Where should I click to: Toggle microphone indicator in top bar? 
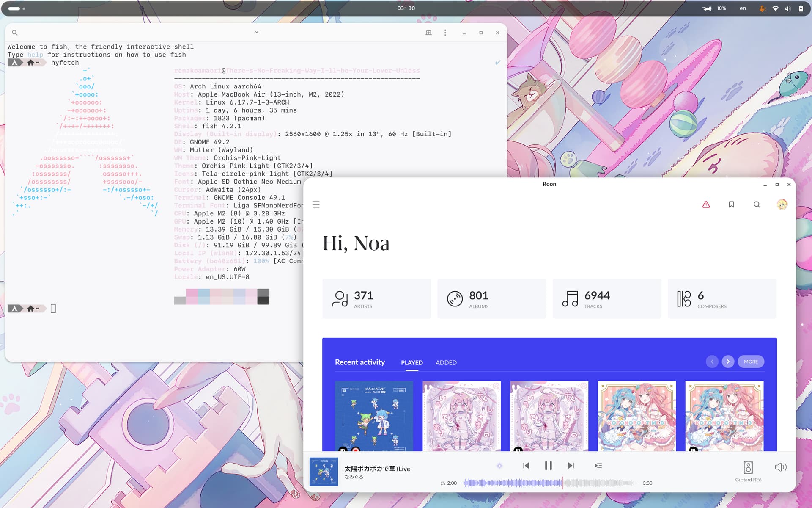(762, 8)
